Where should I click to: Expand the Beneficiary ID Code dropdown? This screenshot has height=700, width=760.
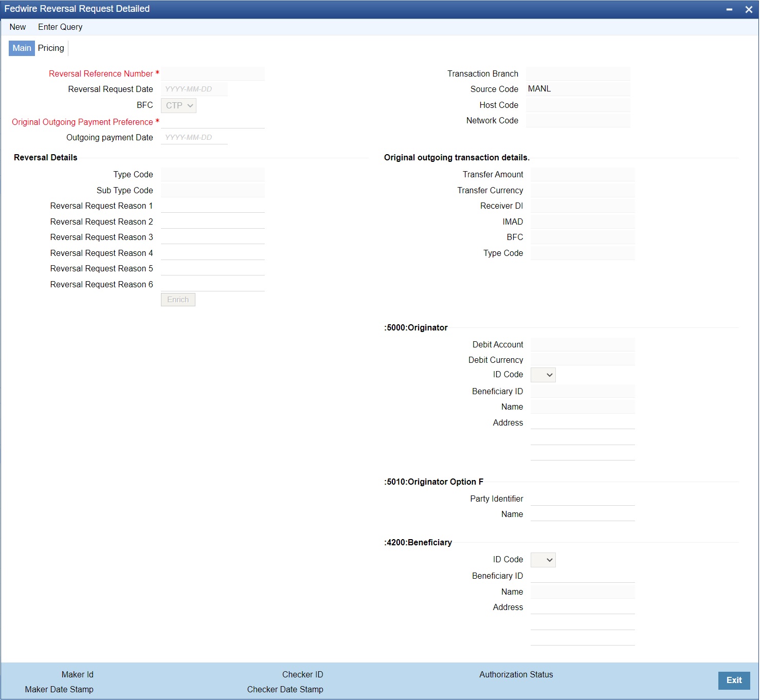pyautogui.click(x=543, y=560)
